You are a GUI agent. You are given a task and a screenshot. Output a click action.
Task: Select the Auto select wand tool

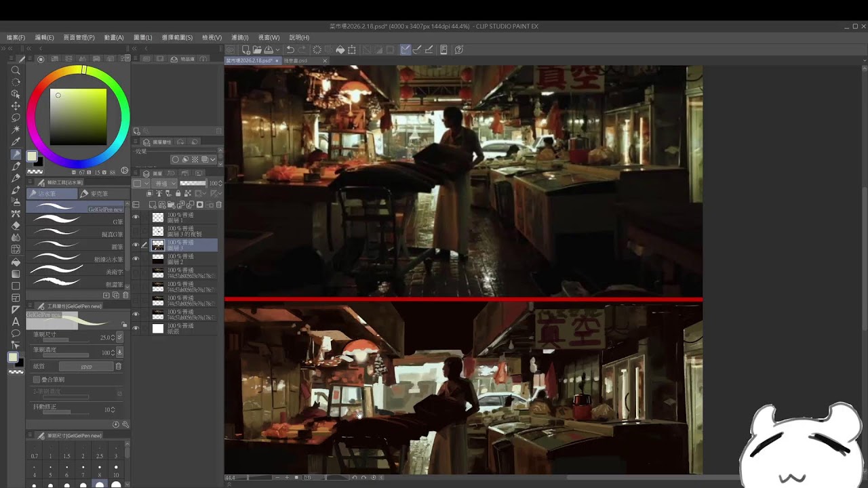[x=16, y=129]
